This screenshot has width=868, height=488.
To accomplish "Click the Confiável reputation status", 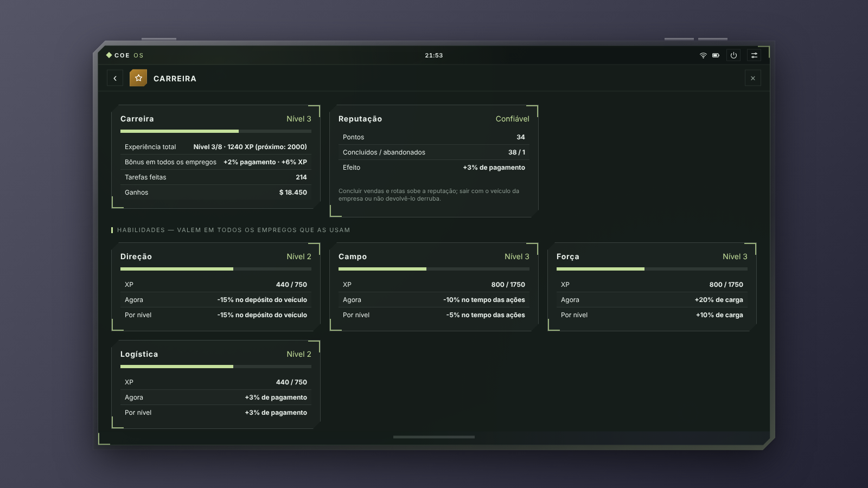I will 512,119.
